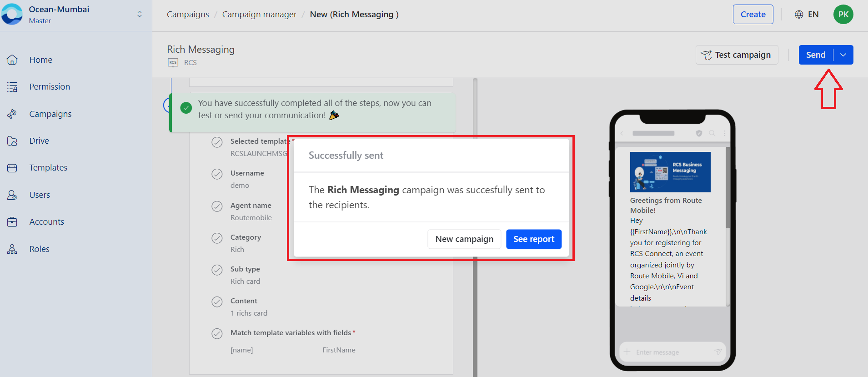Click the Category step check icon

pos(217,238)
